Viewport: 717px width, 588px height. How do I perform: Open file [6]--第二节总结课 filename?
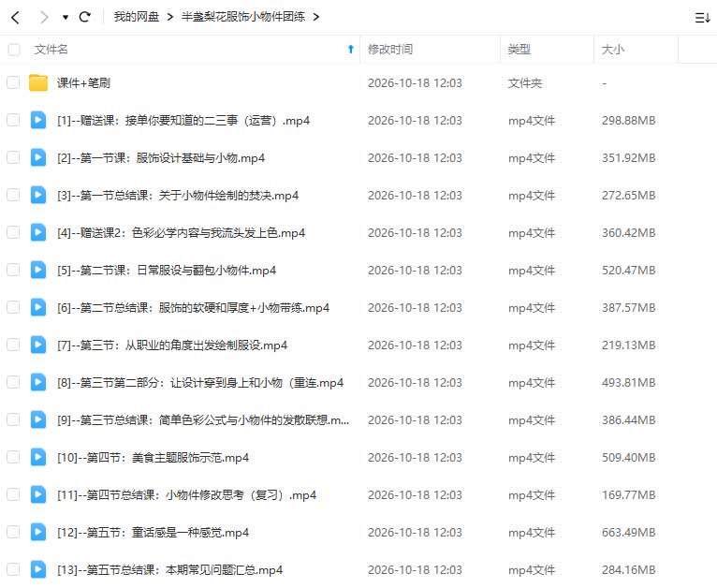(193, 308)
